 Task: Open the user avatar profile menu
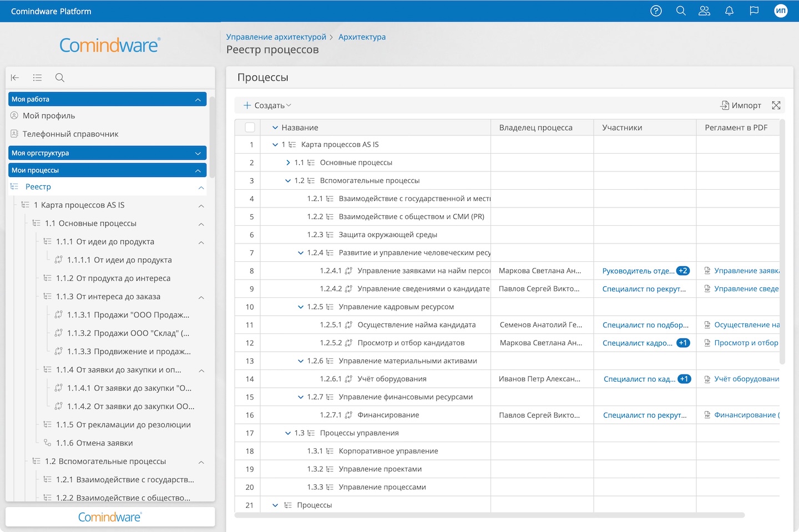click(x=781, y=11)
